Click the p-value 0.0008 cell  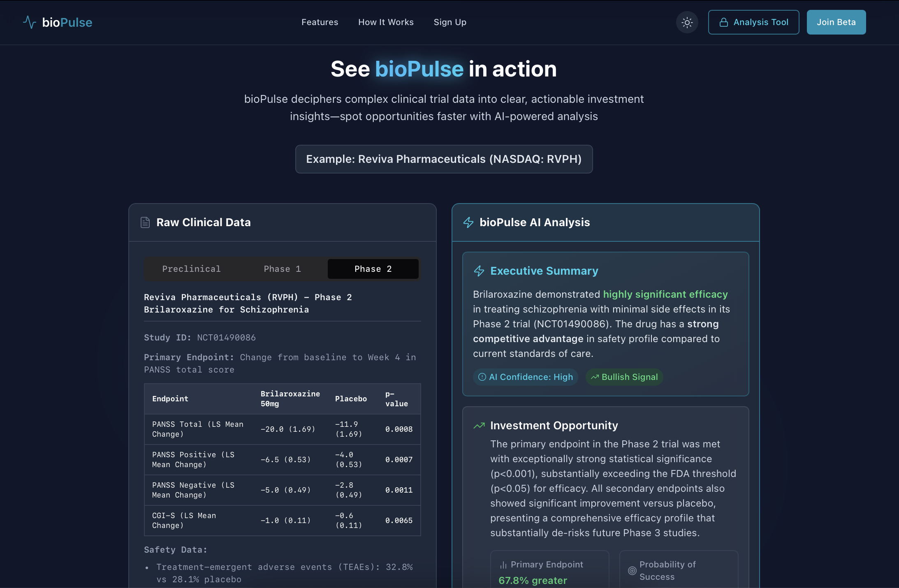pos(399,429)
